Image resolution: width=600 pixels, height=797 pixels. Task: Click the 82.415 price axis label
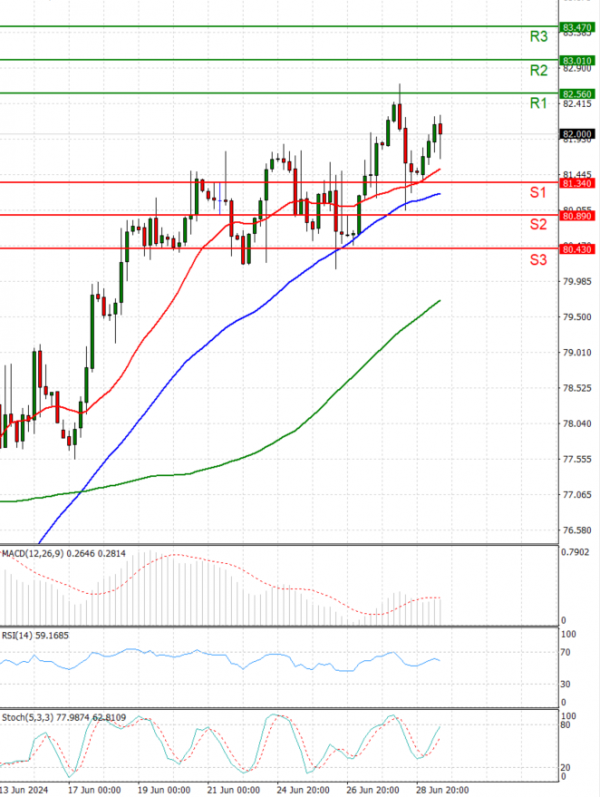coord(577,104)
